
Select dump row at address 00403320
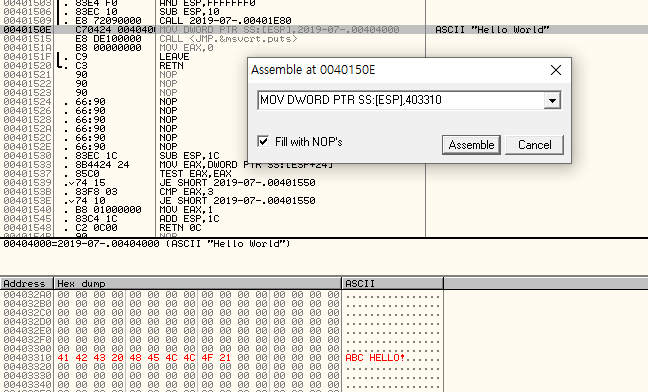pyautogui.click(x=221, y=367)
